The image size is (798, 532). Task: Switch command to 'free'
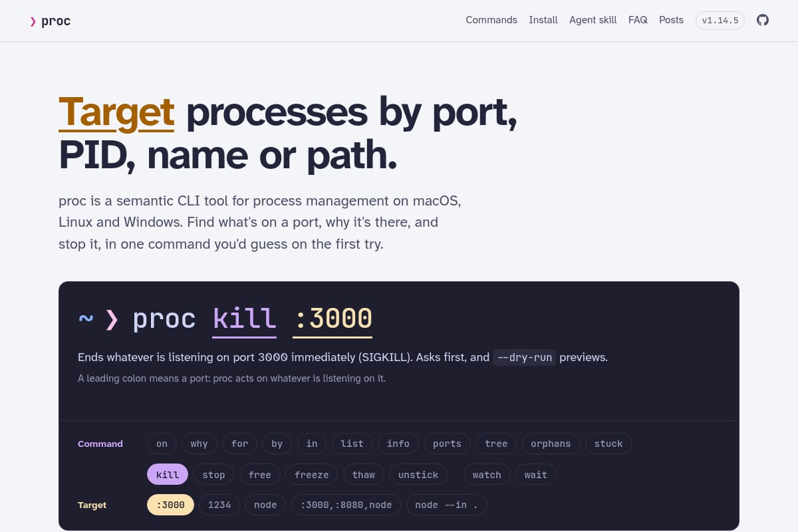tap(260, 474)
